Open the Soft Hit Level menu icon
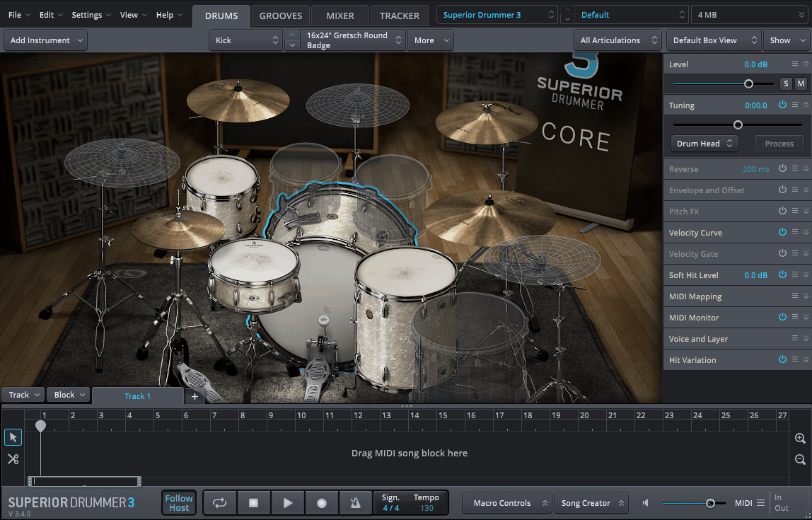Screen dimensions: 812x520 point(795,275)
